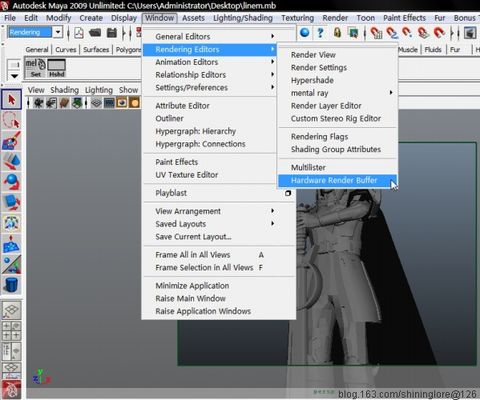
Task: Open Hypershade editor
Action: [338, 80]
